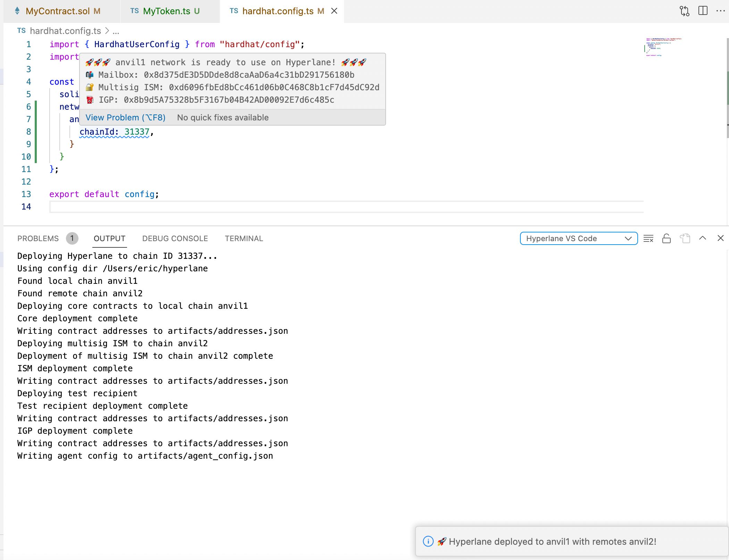Click the TS file icon in the breadcrumb

[x=22, y=31]
